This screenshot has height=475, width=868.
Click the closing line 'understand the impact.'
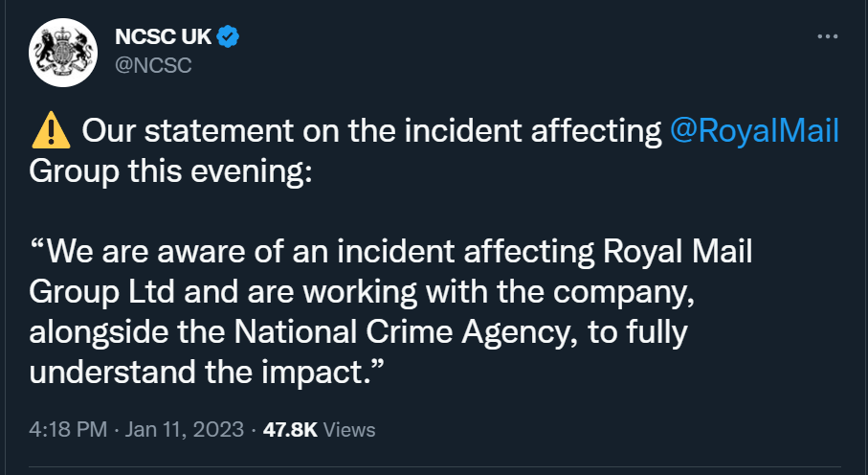pos(207,372)
